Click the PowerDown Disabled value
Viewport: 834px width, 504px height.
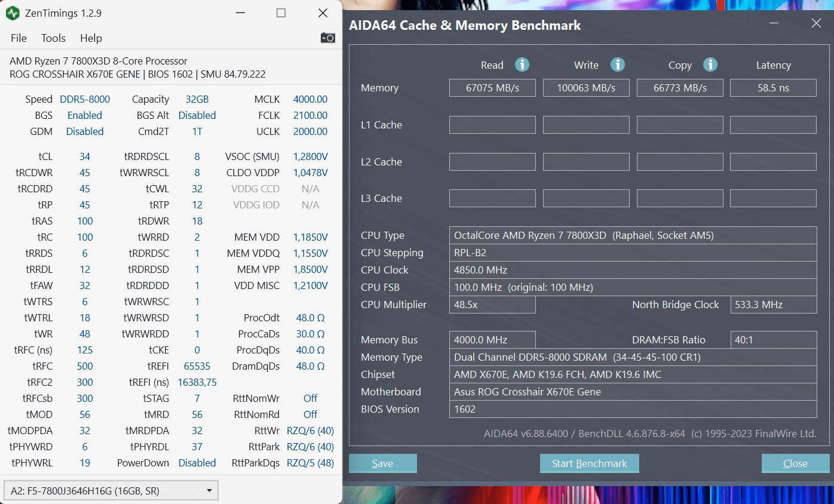tap(197, 463)
